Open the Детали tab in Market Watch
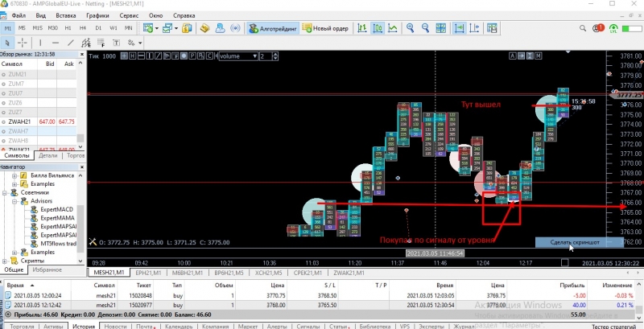 pos(48,156)
